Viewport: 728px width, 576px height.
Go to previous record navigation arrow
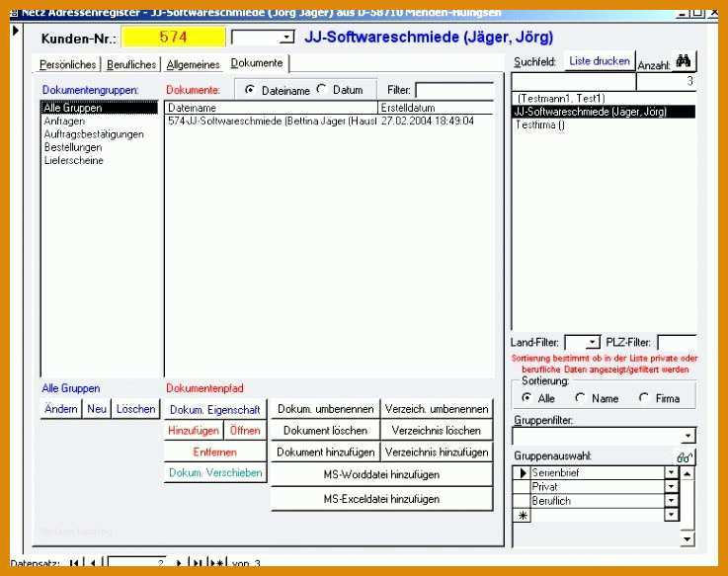pyautogui.click(x=93, y=563)
